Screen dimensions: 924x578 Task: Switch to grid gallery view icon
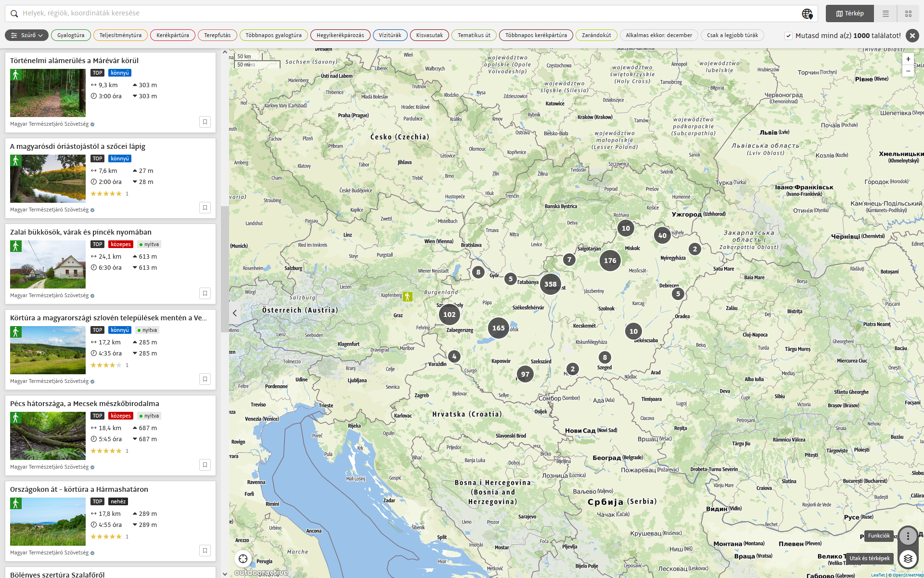[908, 13]
